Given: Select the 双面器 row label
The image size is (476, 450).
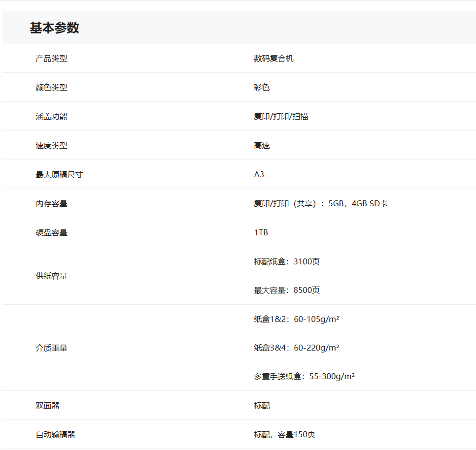Looking at the screenshot, I should (x=47, y=406).
